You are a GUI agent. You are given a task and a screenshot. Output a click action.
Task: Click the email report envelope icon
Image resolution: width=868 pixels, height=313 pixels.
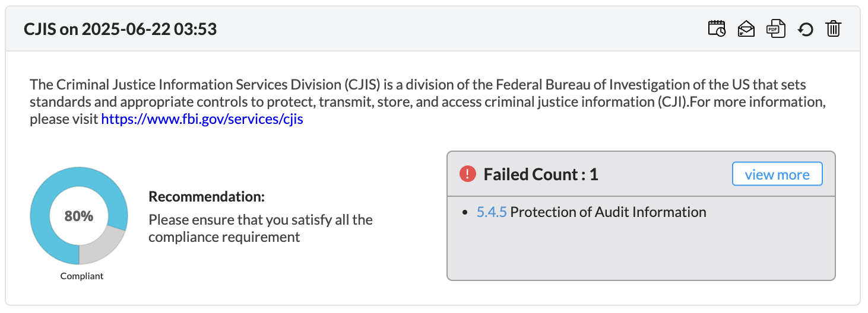coord(746,28)
